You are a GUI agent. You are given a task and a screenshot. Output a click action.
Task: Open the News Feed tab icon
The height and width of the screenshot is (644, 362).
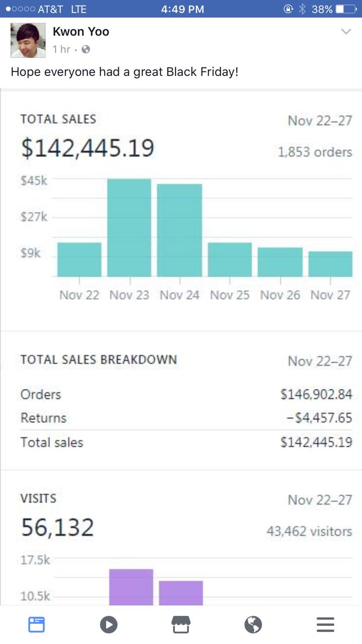[36, 624]
